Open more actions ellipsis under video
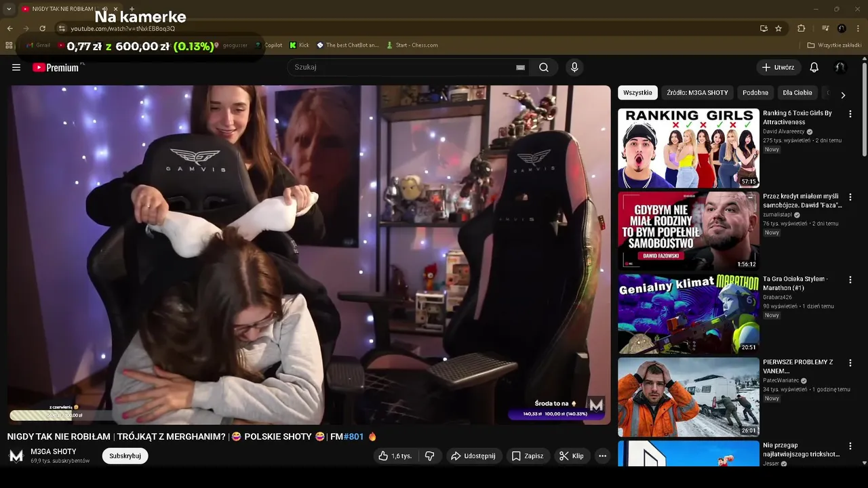868x488 pixels. [x=602, y=456]
